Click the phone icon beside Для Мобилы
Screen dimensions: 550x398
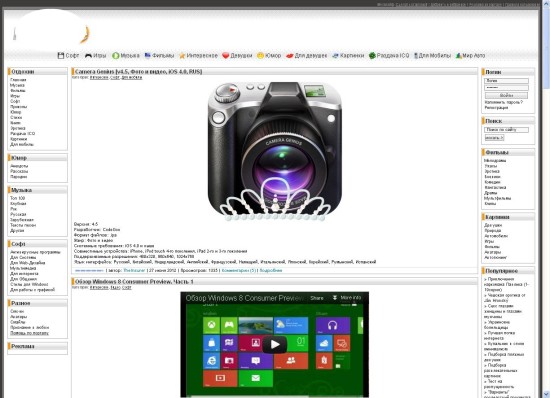pyautogui.click(x=416, y=55)
